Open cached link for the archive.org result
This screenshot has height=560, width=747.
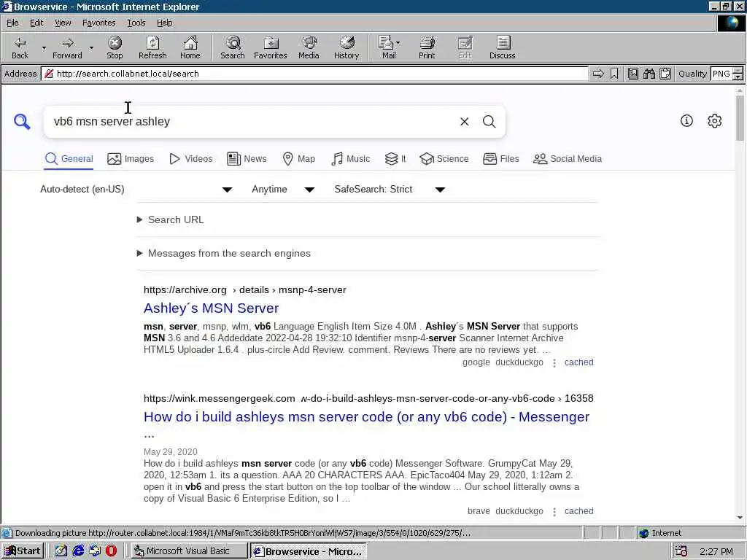click(578, 362)
